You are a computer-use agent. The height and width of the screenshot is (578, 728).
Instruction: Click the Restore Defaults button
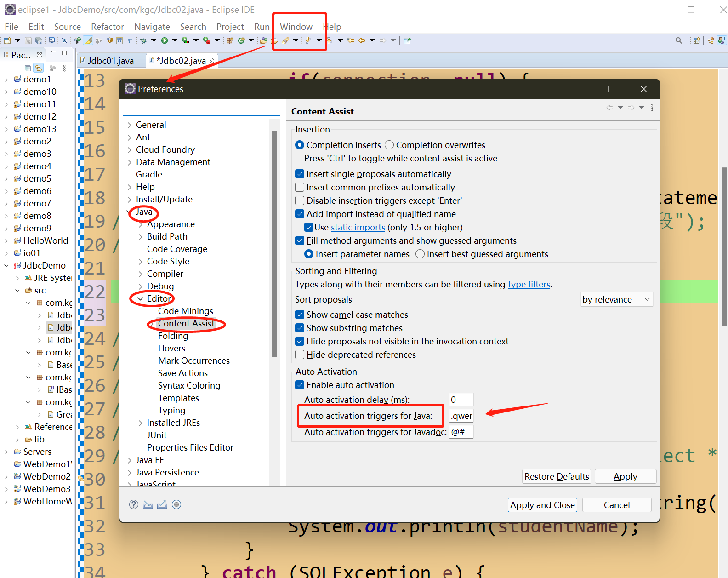coord(557,476)
